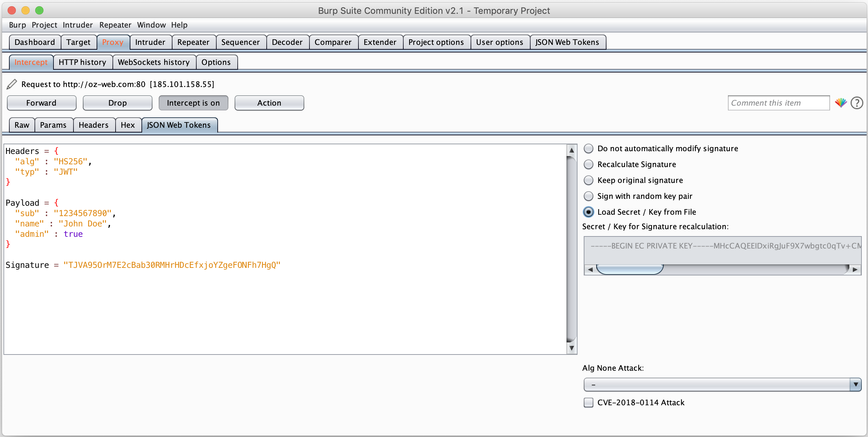Click the JSON Web Tokens tab in proxy

coord(179,124)
